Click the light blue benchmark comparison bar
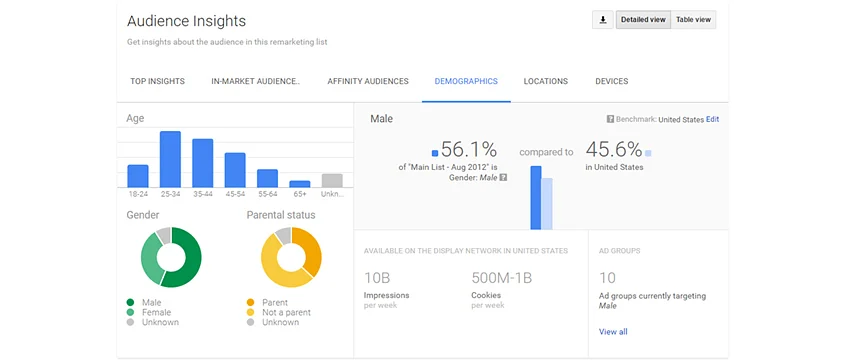The image size is (848, 360). pos(547,204)
